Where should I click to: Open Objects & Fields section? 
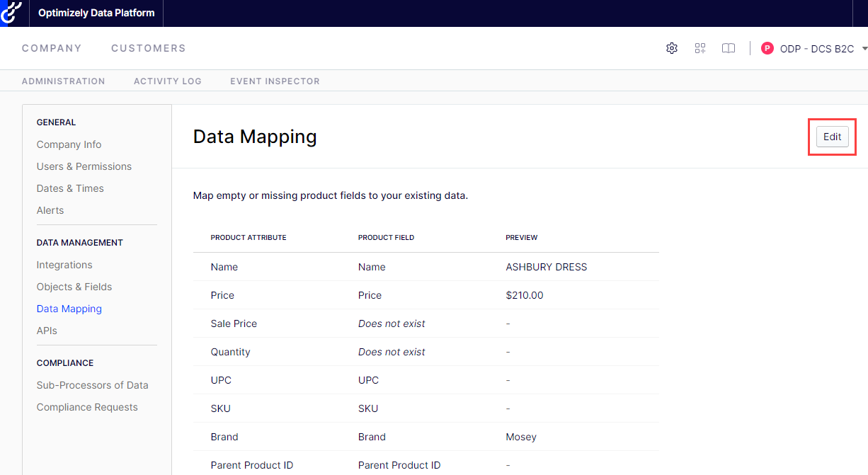coord(74,287)
